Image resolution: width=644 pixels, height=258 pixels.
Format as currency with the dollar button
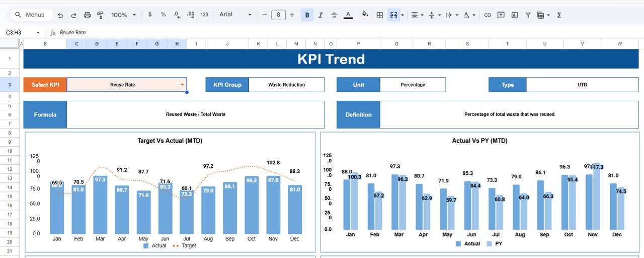tap(150, 15)
